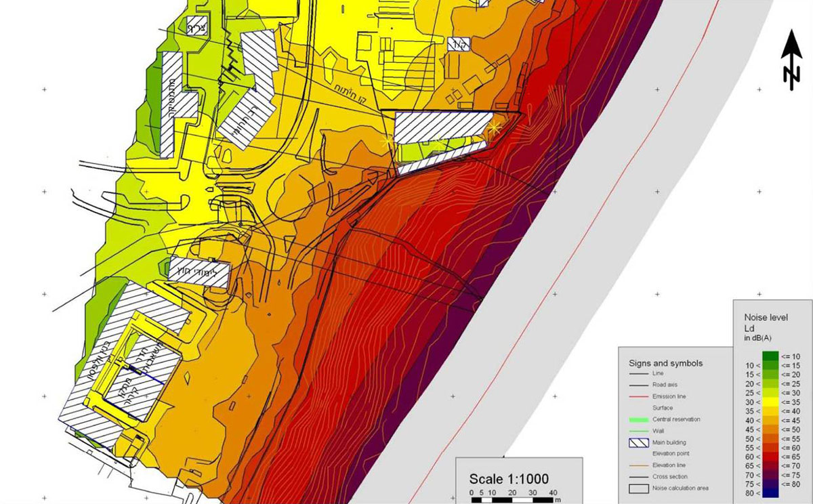The height and width of the screenshot is (504, 813).
Task: Click the Road axis legend line sample
Action: point(638,385)
